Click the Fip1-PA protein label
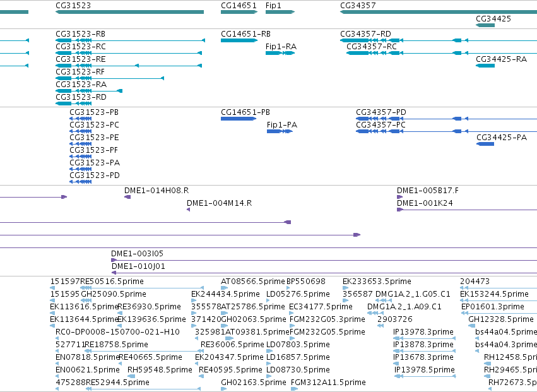537x392 pixels. click(282, 125)
